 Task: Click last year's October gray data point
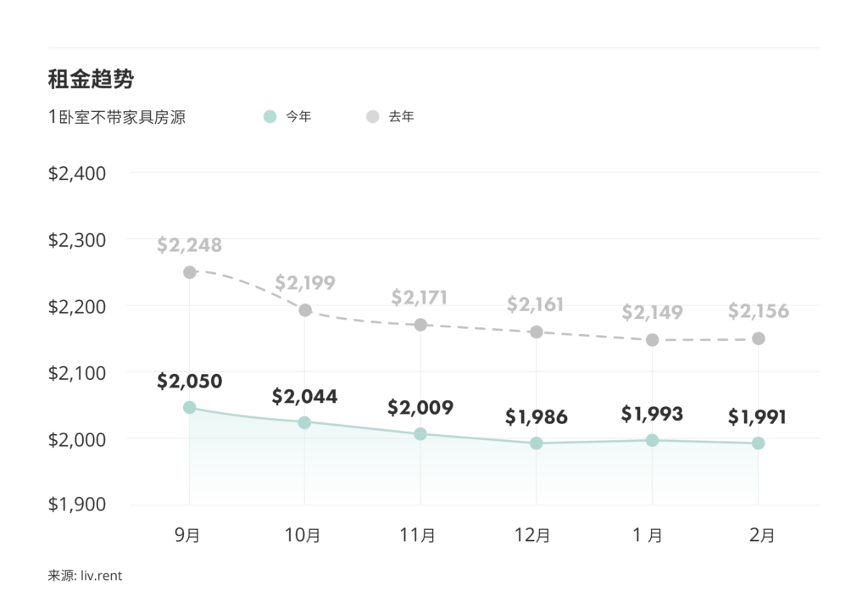pyautogui.click(x=305, y=310)
